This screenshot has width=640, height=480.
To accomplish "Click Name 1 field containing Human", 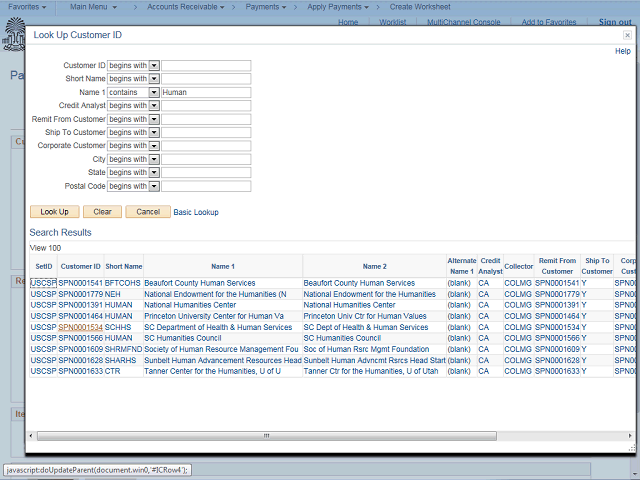I will [206, 92].
